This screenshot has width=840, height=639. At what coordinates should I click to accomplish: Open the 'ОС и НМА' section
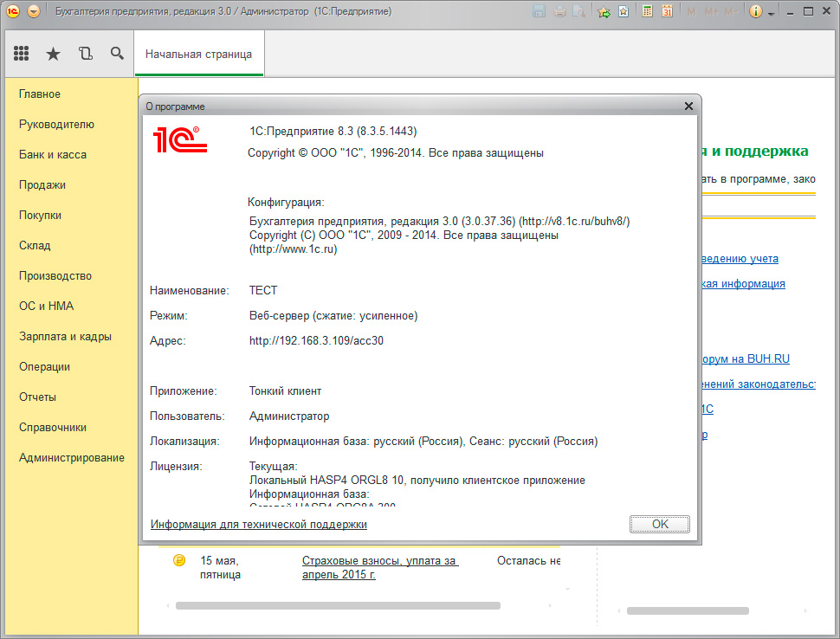[46, 306]
